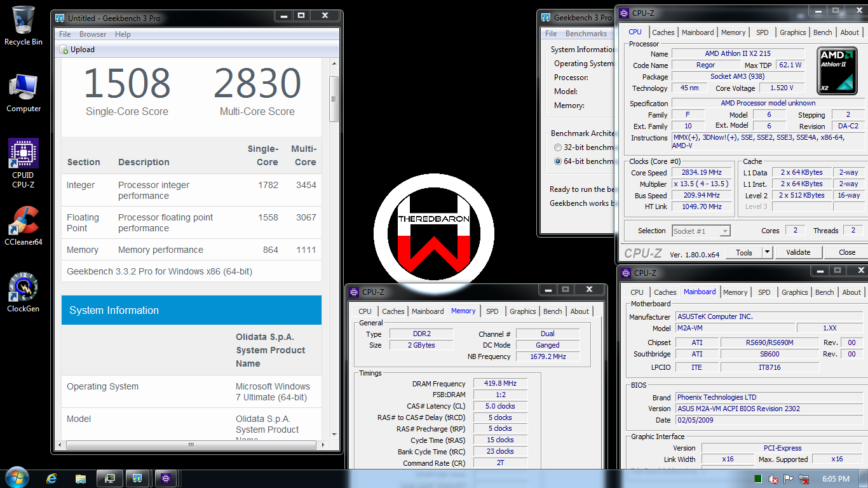Select the 64-bit benchmark radio button
Image resolution: width=868 pixels, height=488 pixels.
tap(558, 161)
